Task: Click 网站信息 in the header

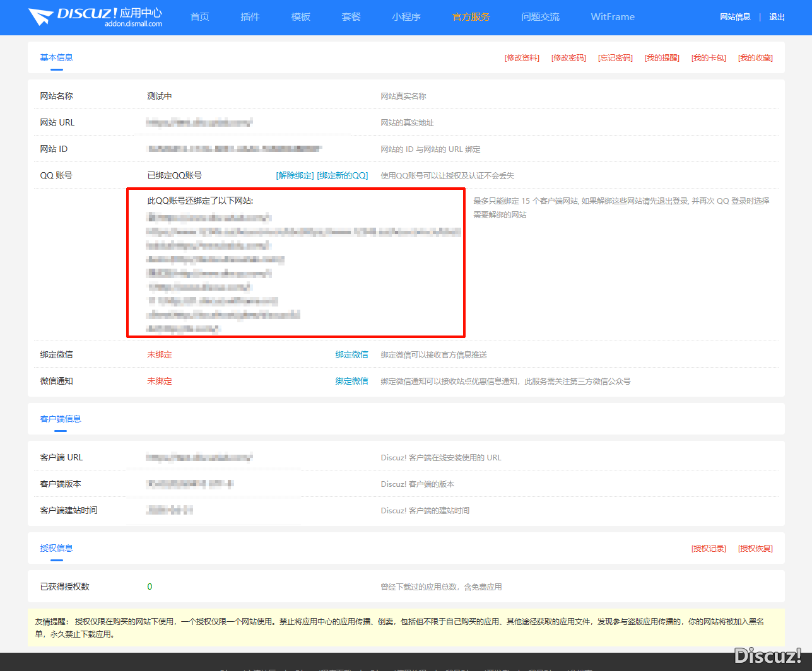Action: pyautogui.click(x=735, y=17)
